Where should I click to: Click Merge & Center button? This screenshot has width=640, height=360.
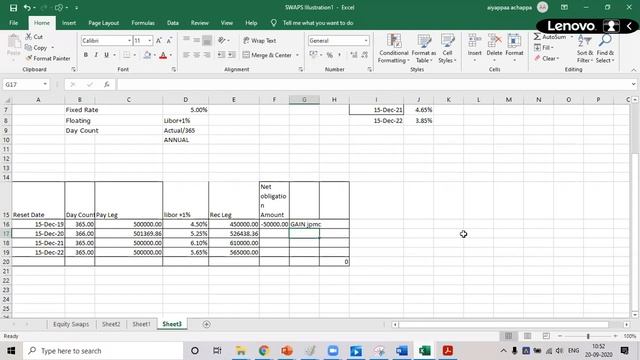(x=267, y=55)
